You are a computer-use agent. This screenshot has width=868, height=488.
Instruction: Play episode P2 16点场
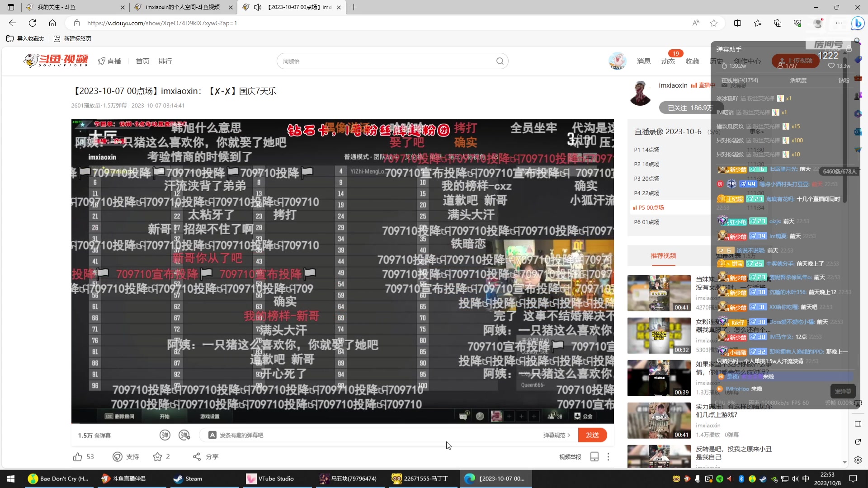click(646, 164)
